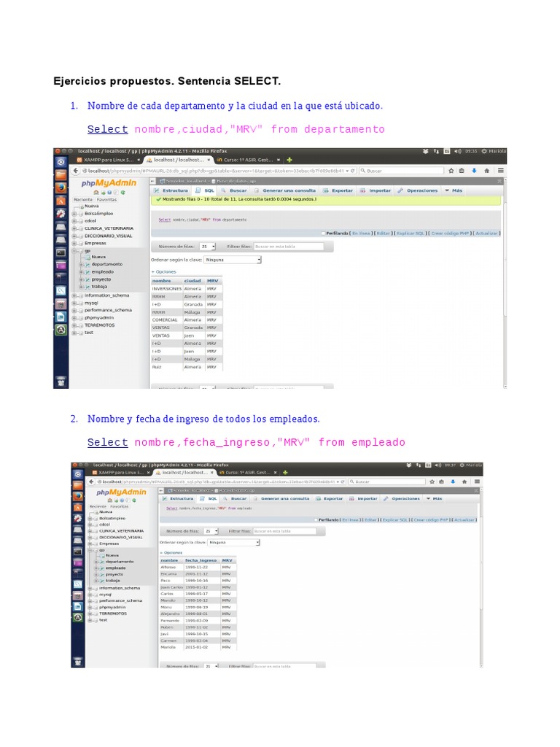Screen dimensions: 560x747
Task: Click the Editar link in the empleado screenshot
Action: 370,519
